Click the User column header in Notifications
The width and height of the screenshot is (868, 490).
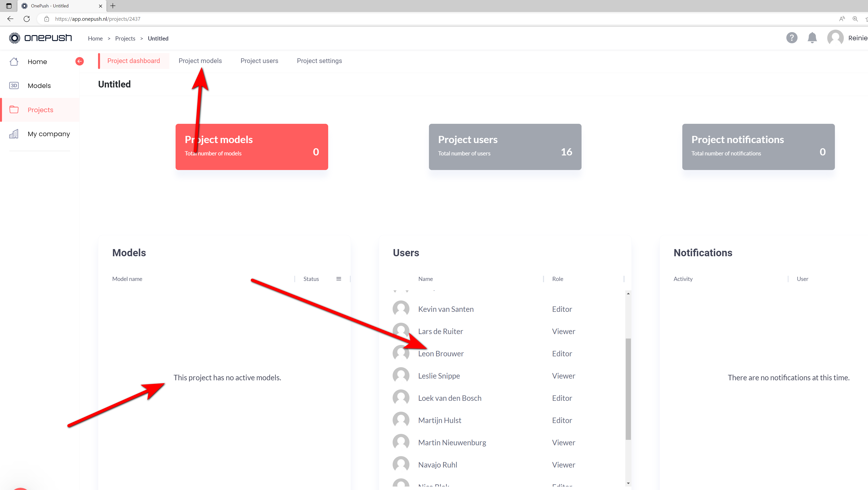tap(802, 279)
